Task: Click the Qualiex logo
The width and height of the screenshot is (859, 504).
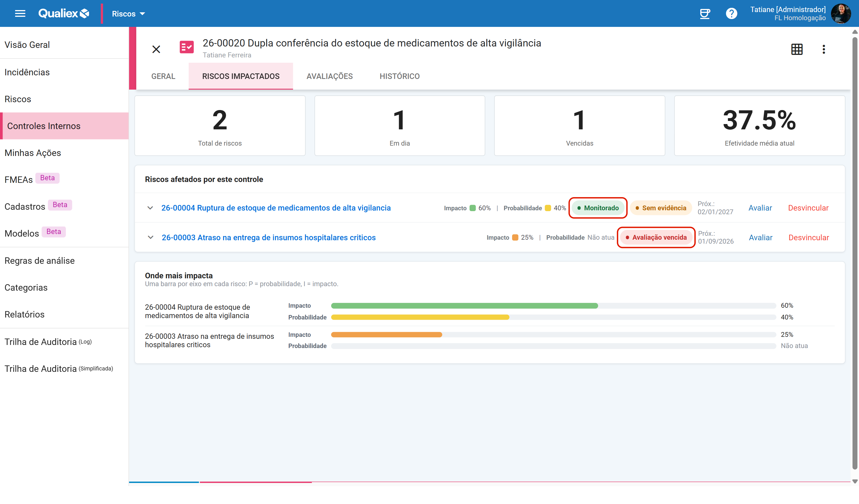Action: click(64, 14)
